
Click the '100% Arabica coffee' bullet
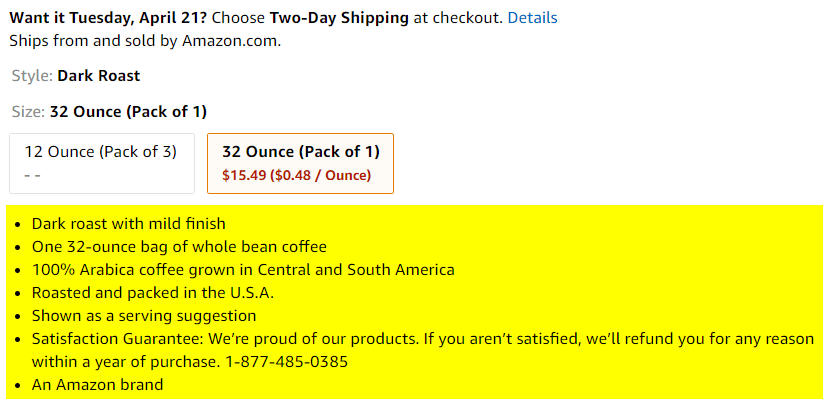243,270
